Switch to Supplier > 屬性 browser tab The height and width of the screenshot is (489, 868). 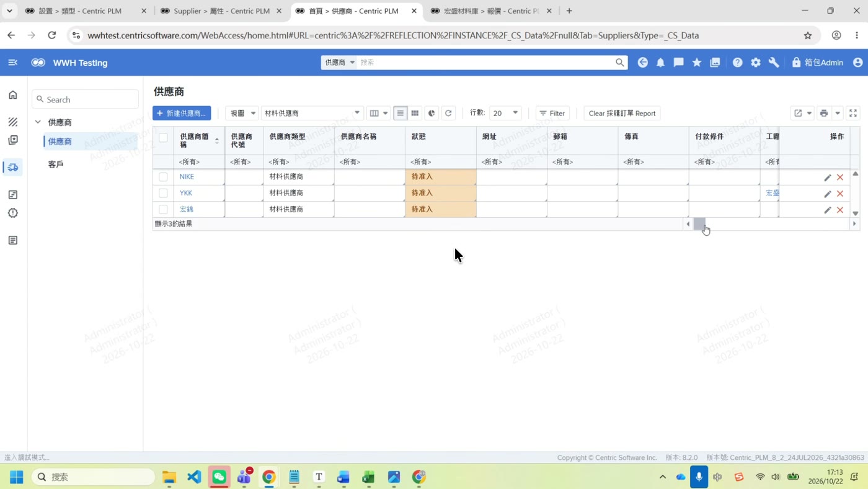[221, 11]
